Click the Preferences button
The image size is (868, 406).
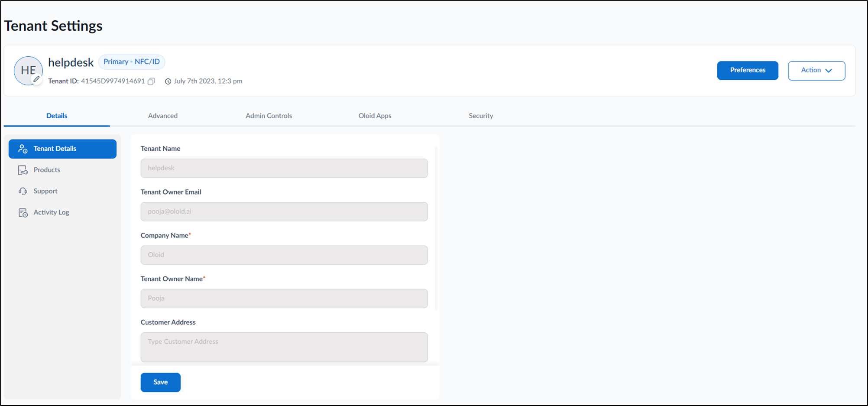click(x=748, y=70)
